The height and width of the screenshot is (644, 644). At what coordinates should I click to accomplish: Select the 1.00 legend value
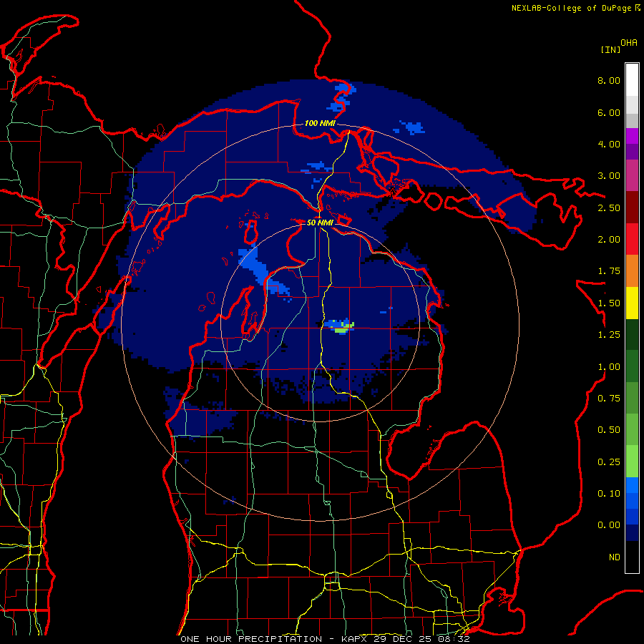click(x=609, y=367)
